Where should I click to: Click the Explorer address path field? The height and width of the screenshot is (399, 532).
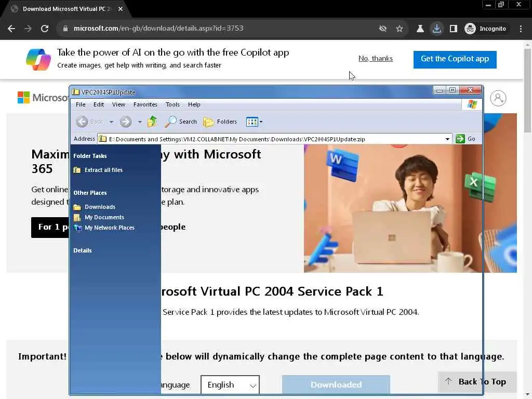[275, 139]
